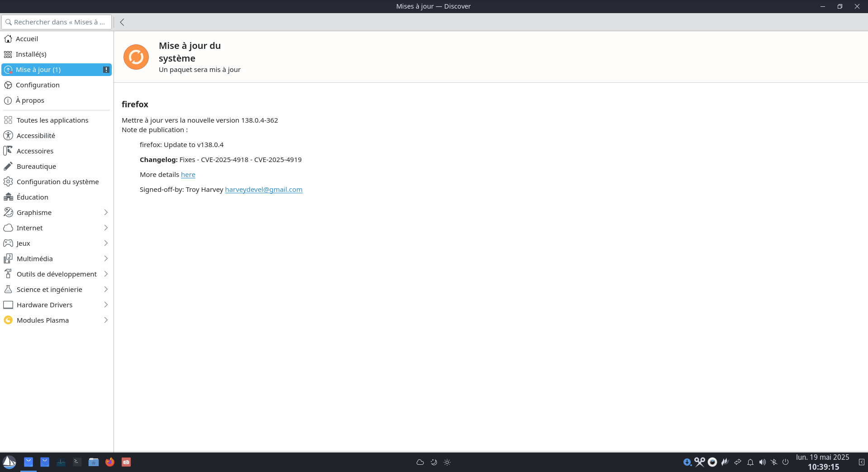Show the Installé(s) applications list

click(57, 54)
